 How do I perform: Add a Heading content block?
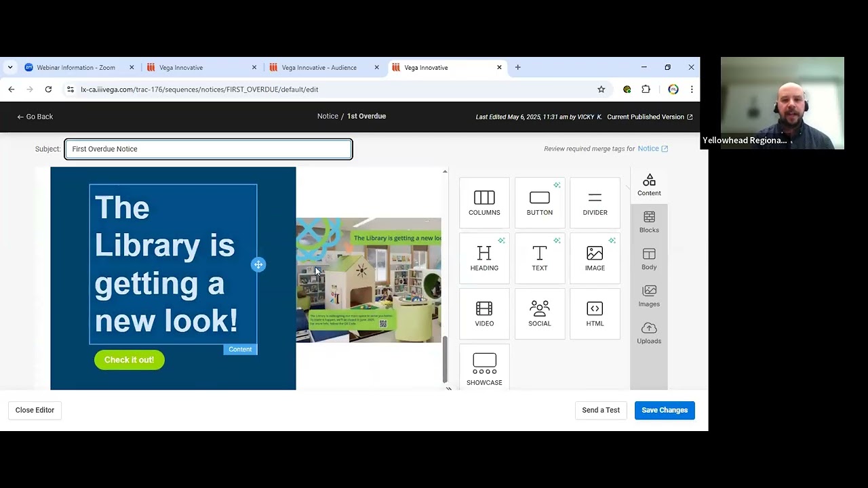pos(484,258)
